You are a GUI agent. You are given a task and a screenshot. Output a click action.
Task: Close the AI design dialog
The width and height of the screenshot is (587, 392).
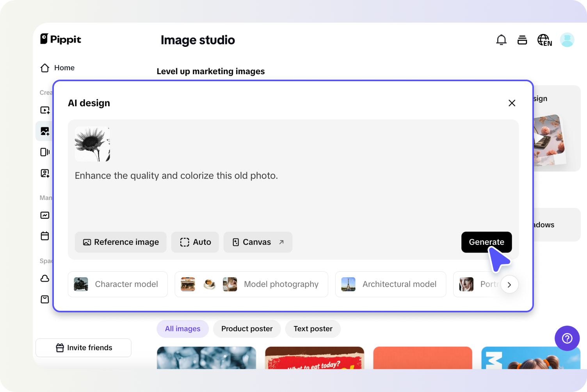pyautogui.click(x=512, y=103)
